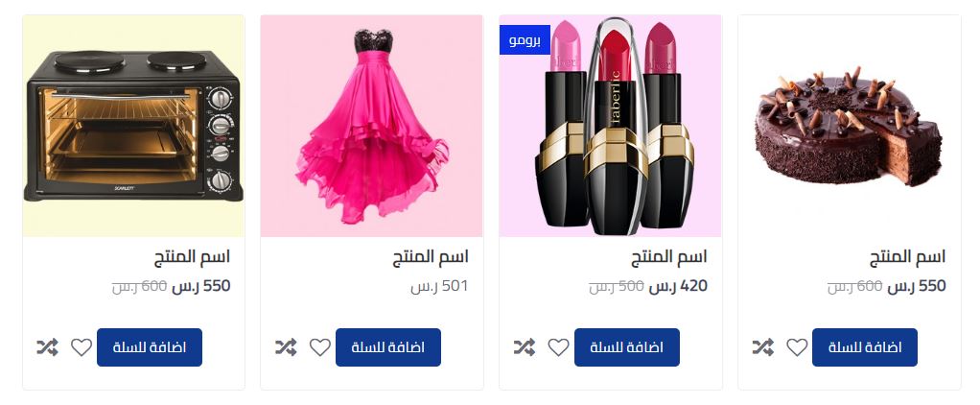Image resolution: width=980 pixels, height=405 pixels.
Task: Add the lipstick set to cart
Action: pyautogui.click(x=627, y=347)
